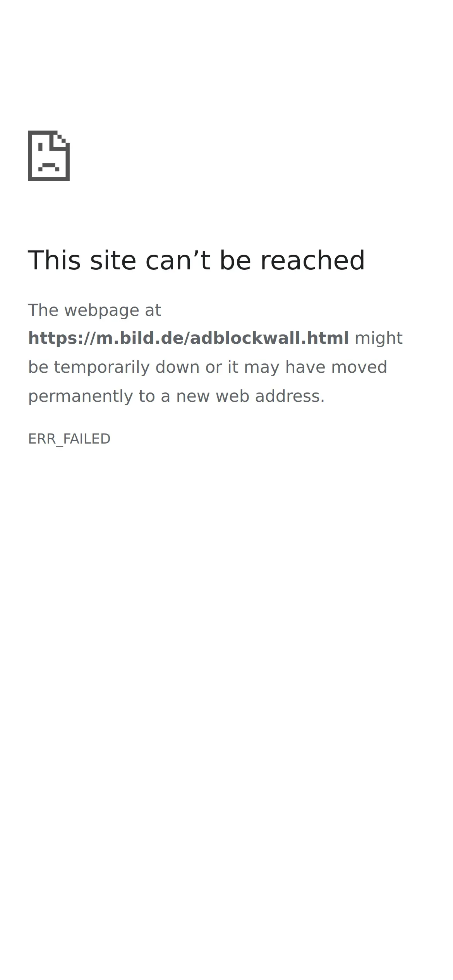This screenshot has width=453, height=980.
Task: Click the word "permanently" in the message
Action: click(x=81, y=396)
